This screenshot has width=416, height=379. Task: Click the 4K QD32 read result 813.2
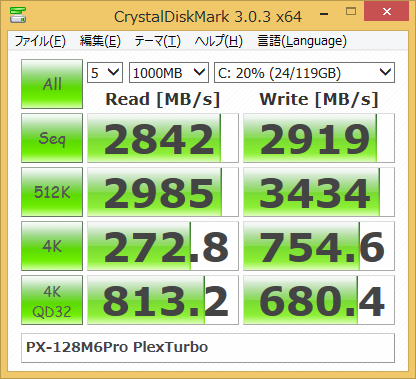pyautogui.click(x=163, y=300)
